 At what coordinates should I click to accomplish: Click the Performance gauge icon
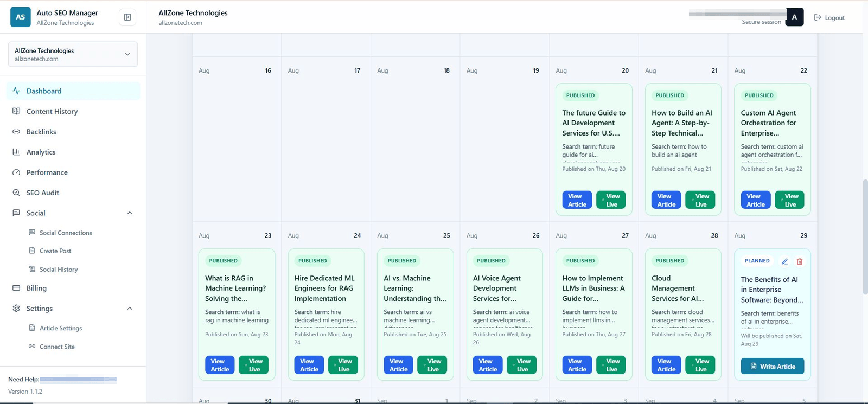click(x=16, y=172)
